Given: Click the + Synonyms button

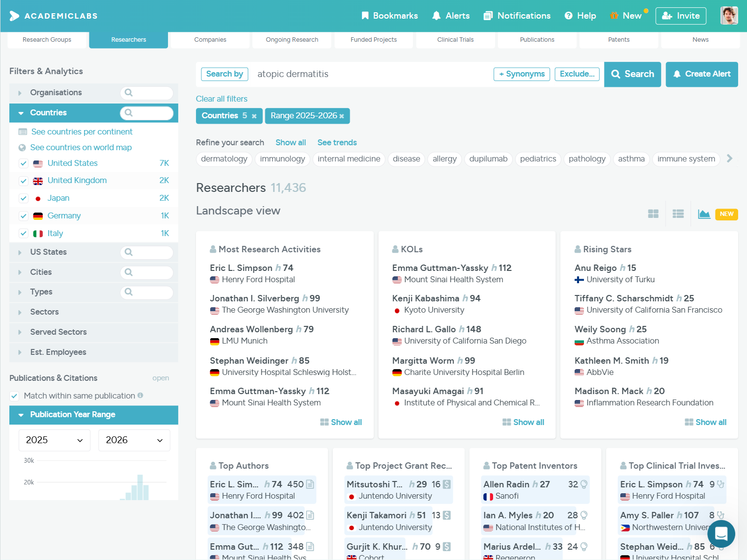Looking at the screenshot, I should (x=522, y=74).
